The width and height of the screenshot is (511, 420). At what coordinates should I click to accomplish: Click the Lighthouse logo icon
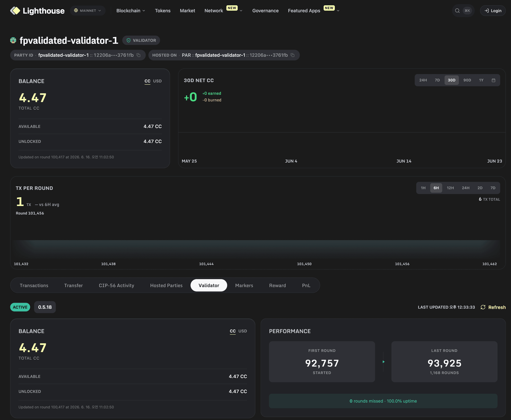tap(15, 11)
